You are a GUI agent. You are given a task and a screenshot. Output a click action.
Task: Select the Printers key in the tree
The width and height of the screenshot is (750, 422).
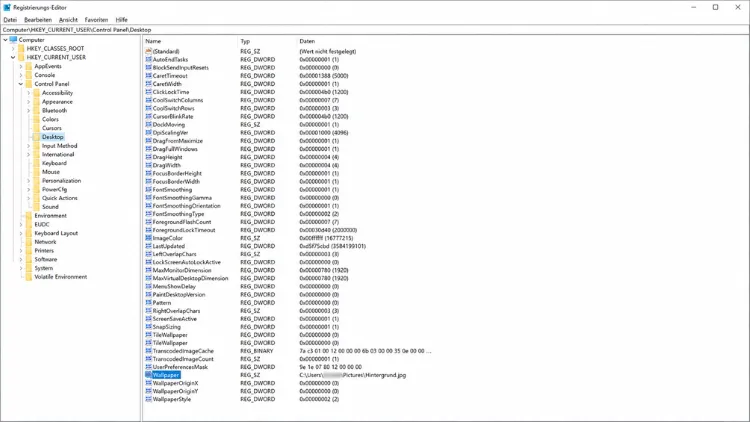(x=44, y=251)
